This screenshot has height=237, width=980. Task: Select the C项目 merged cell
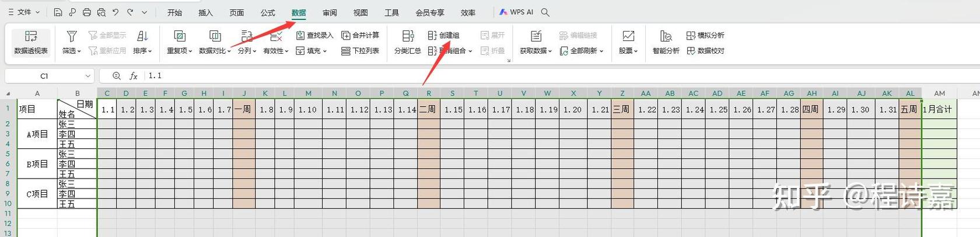click(x=37, y=194)
